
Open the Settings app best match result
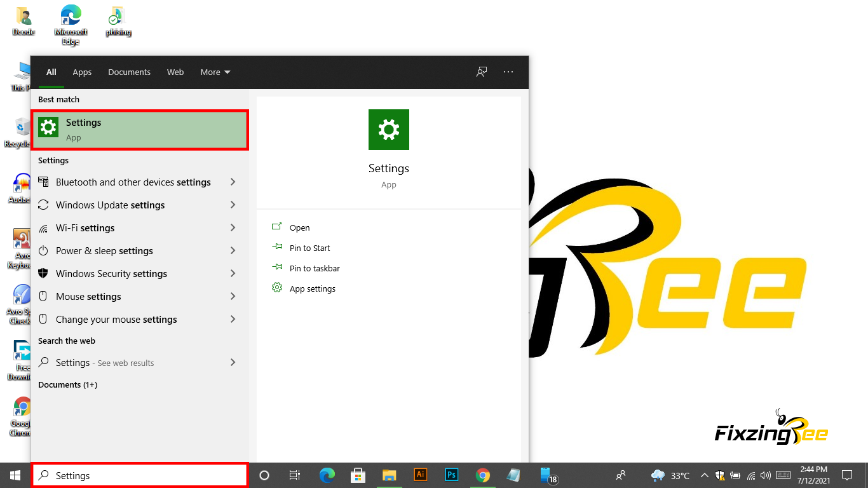140,130
